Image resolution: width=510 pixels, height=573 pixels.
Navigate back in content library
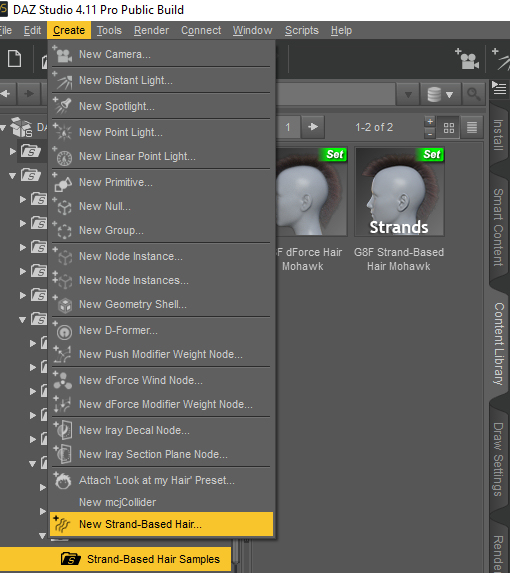click(6, 94)
